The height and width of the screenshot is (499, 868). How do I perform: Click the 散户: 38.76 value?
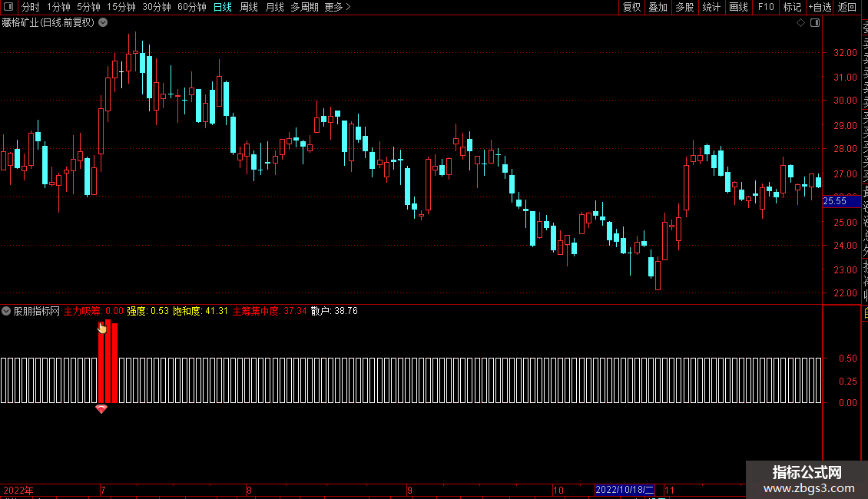(x=334, y=311)
